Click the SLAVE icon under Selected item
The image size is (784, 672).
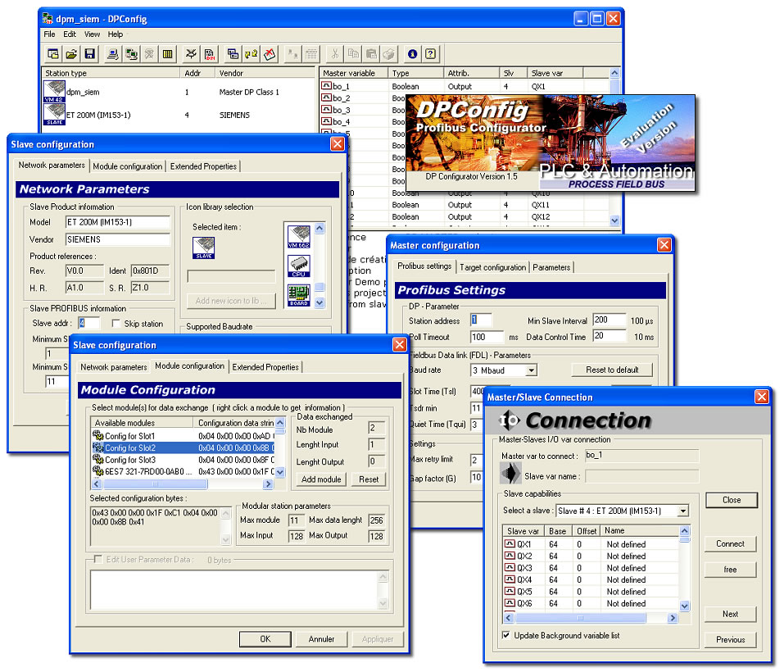203,248
